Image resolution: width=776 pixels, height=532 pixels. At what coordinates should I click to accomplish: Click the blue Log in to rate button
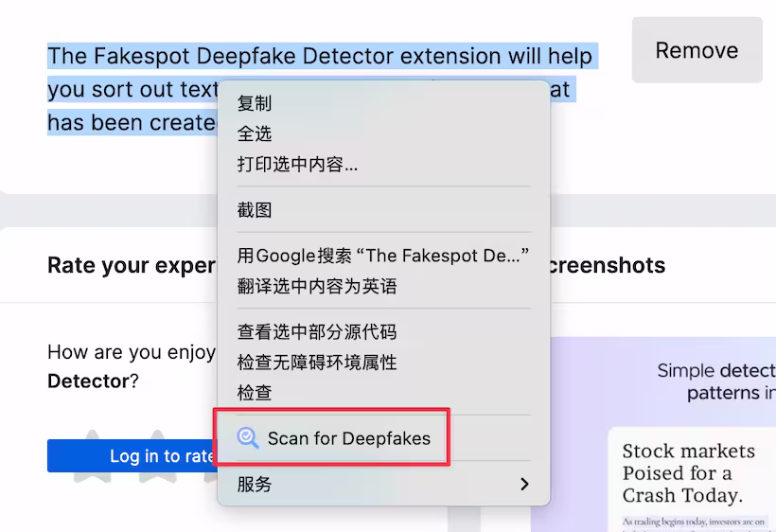132,455
